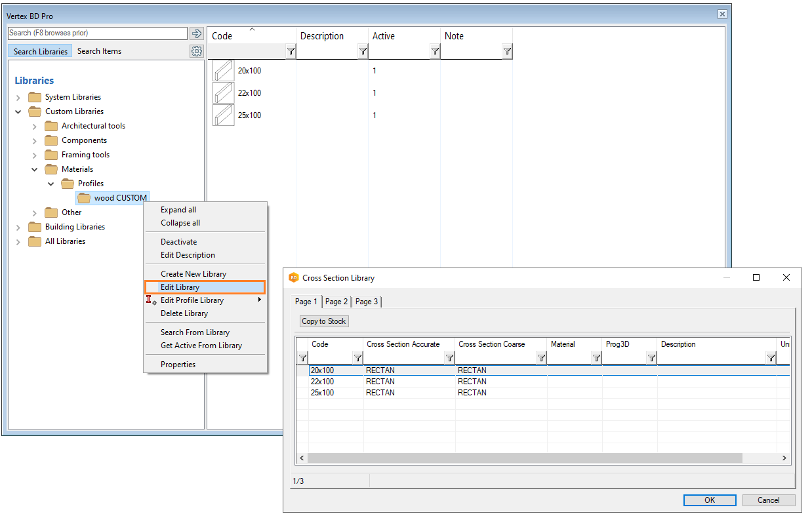Click the filter icon under Active column header
Image resolution: width=812 pixels, height=518 pixels.
435,51
